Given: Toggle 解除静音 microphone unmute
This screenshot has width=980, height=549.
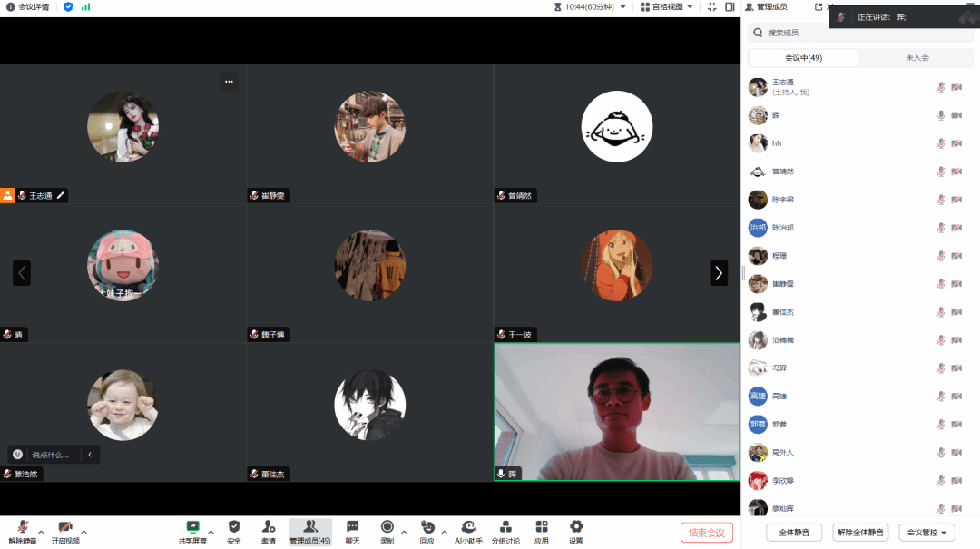Looking at the screenshot, I should pos(22,530).
